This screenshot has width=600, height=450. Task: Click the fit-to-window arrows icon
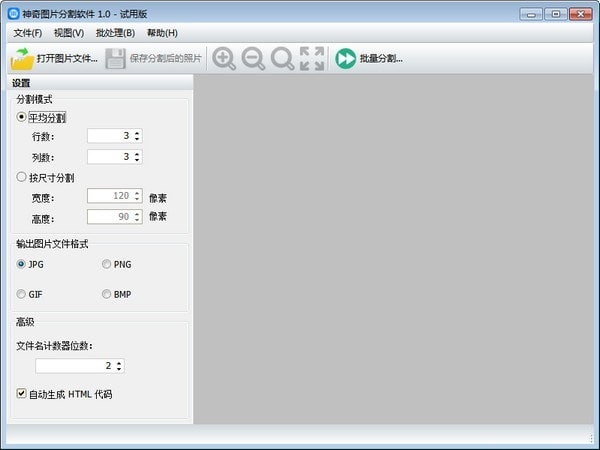(x=312, y=59)
